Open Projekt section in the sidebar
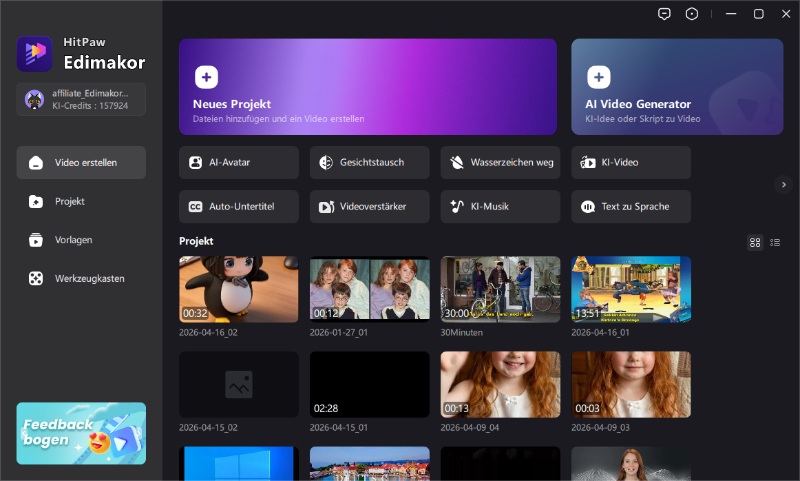This screenshot has width=800, height=481. pyautogui.click(x=81, y=201)
